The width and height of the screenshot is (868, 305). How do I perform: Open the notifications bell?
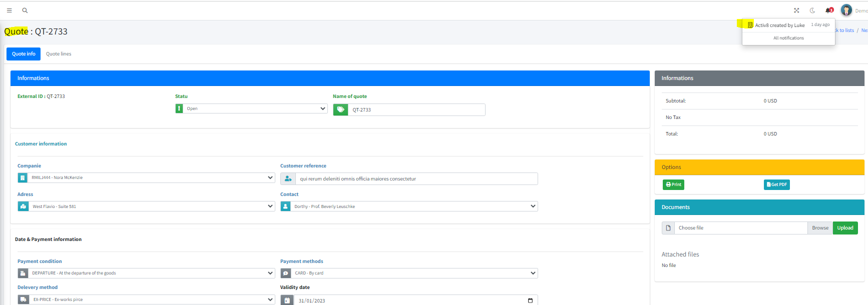point(829,10)
